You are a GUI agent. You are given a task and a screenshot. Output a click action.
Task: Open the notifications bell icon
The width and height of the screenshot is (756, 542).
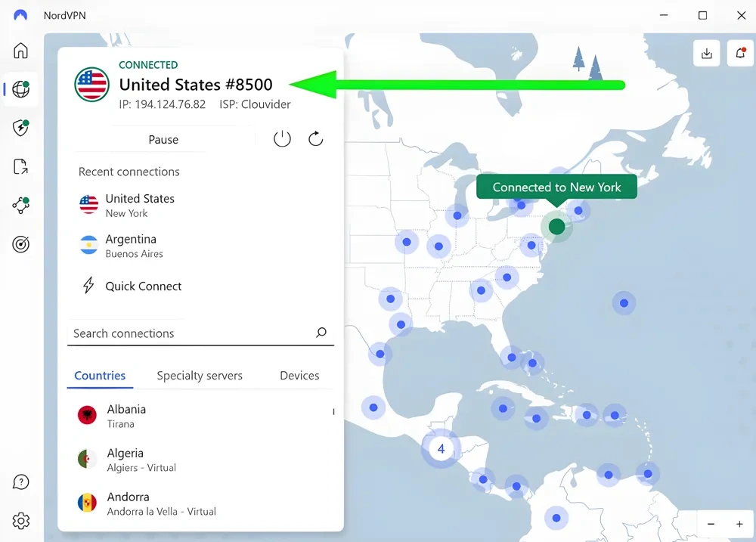(x=741, y=53)
